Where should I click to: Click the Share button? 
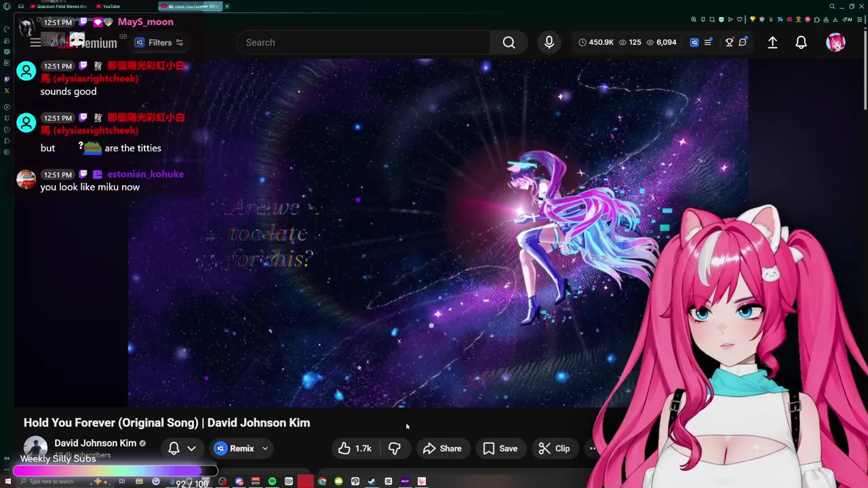click(x=442, y=448)
